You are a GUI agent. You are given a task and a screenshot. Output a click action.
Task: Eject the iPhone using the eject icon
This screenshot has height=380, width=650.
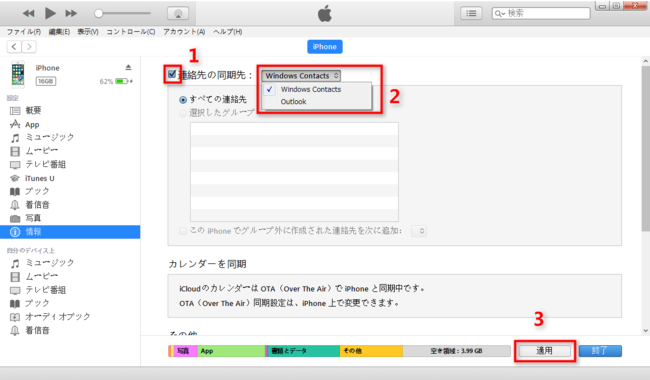tap(128, 67)
